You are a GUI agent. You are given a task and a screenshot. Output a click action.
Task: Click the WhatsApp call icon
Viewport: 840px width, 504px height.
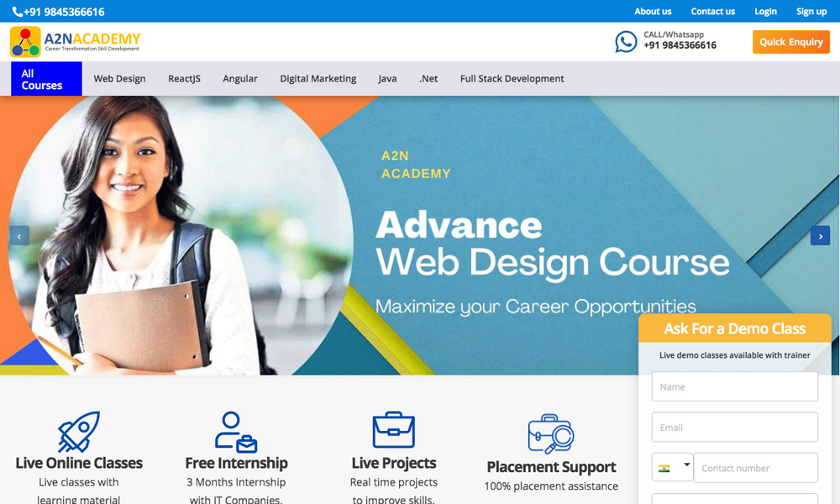[626, 41]
